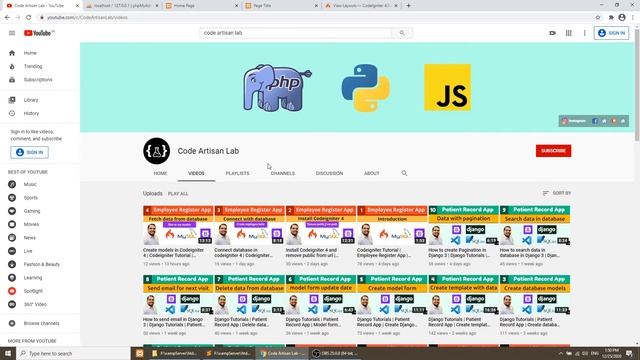Click the channel search magnifier icon
640x360 pixels.
[x=404, y=173]
